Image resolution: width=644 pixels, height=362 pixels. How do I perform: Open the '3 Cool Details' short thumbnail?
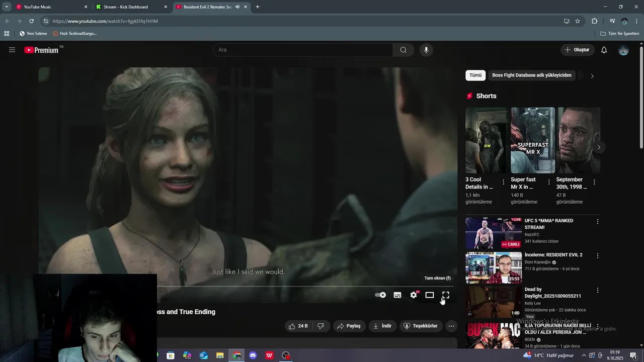point(486,140)
